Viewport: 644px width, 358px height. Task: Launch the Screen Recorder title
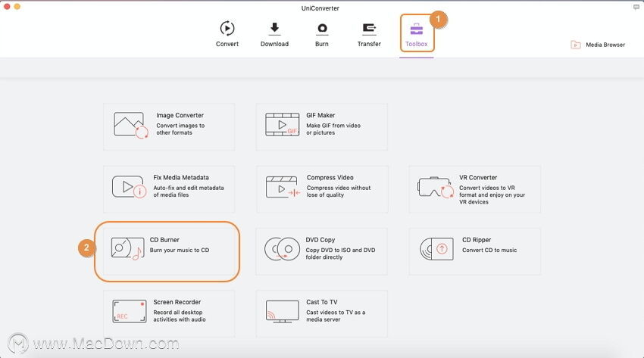coord(177,302)
